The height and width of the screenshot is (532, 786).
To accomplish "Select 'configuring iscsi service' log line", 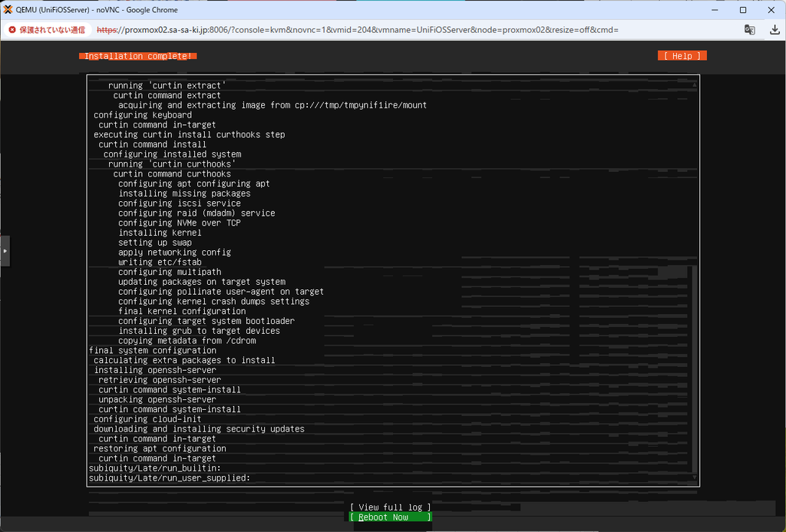I will pyautogui.click(x=180, y=203).
